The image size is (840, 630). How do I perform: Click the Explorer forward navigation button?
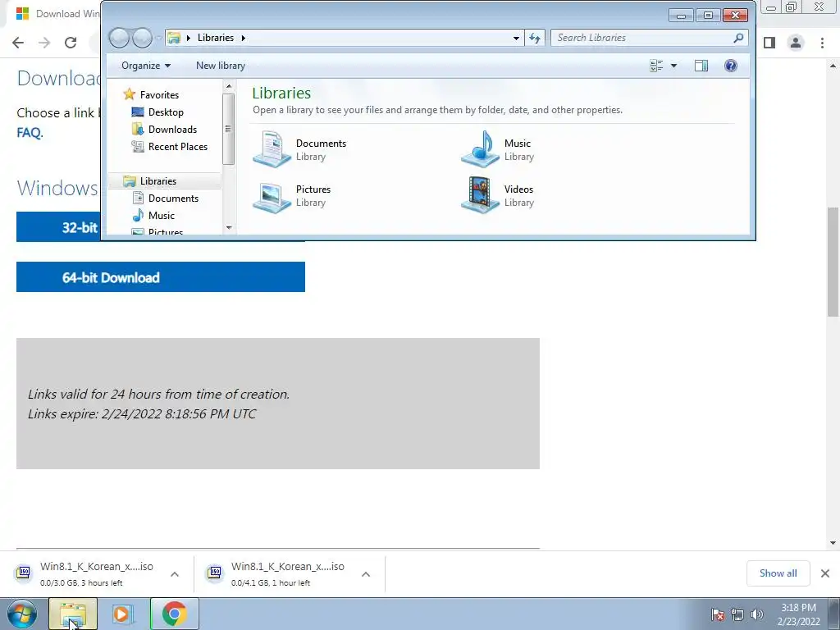click(x=142, y=38)
